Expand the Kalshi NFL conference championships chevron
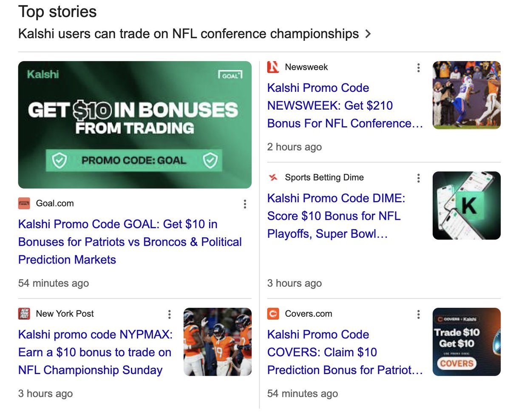This screenshot has width=510, height=420. pyautogui.click(x=368, y=34)
